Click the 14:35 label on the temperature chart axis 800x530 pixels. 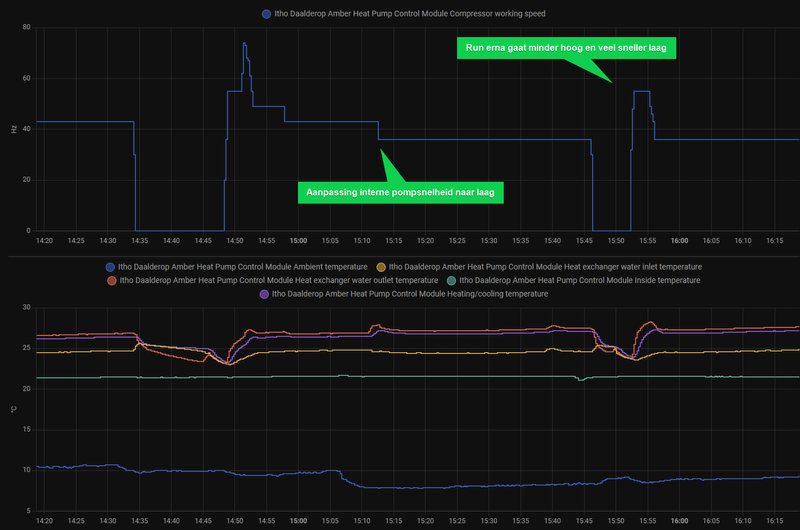coord(139,521)
